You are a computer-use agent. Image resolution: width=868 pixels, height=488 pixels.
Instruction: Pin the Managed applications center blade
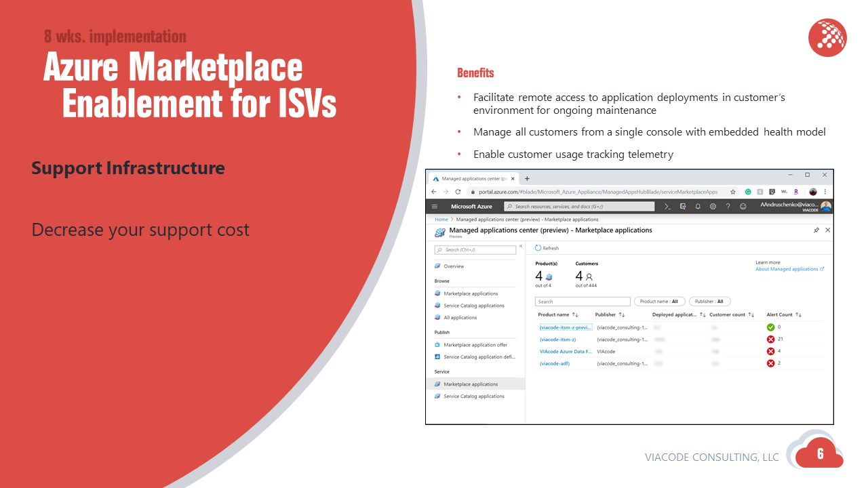(x=816, y=230)
